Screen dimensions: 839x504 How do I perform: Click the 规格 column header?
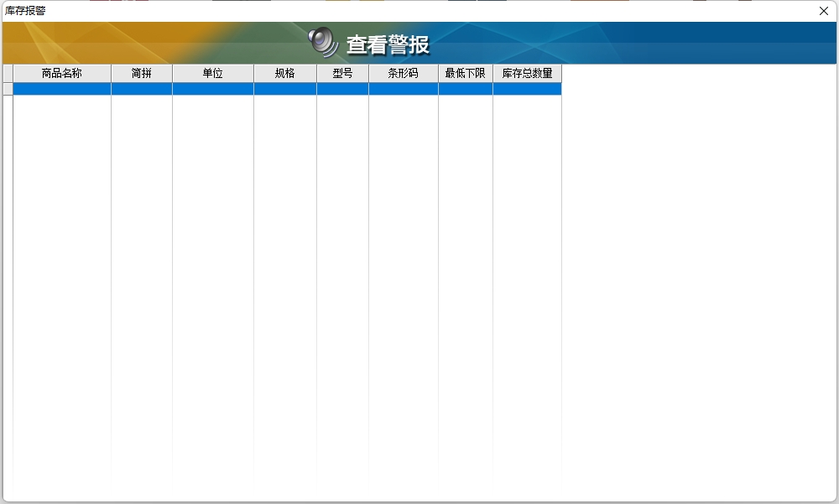point(285,74)
